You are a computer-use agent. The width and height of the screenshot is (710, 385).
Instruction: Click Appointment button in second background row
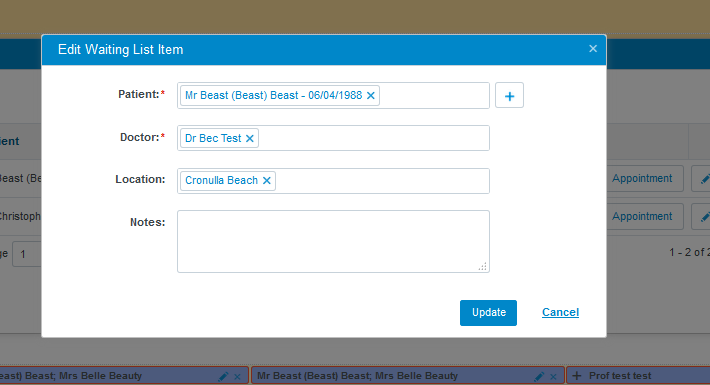tap(645, 217)
